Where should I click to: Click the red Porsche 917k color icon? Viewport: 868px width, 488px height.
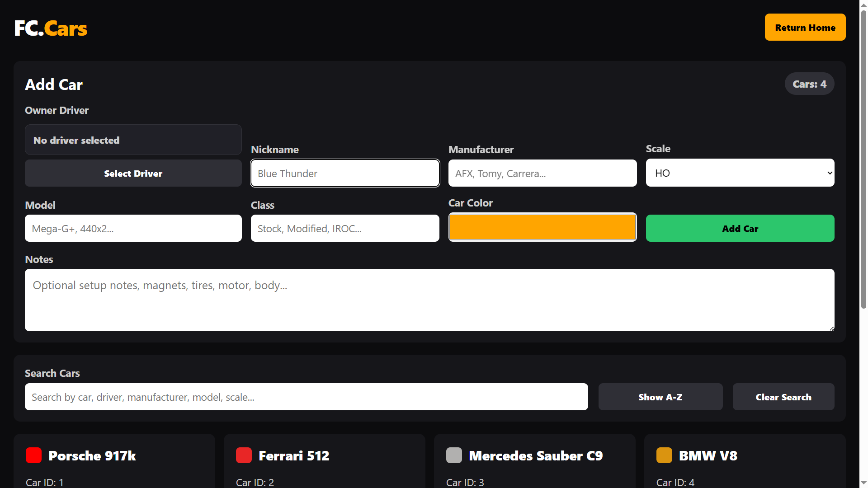pyautogui.click(x=33, y=455)
